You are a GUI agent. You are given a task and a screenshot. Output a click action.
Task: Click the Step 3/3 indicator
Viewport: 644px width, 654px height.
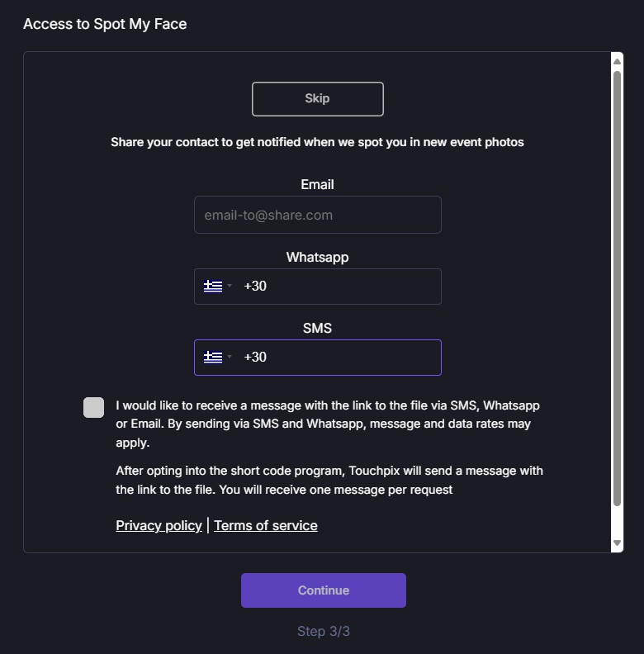(323, 631)
